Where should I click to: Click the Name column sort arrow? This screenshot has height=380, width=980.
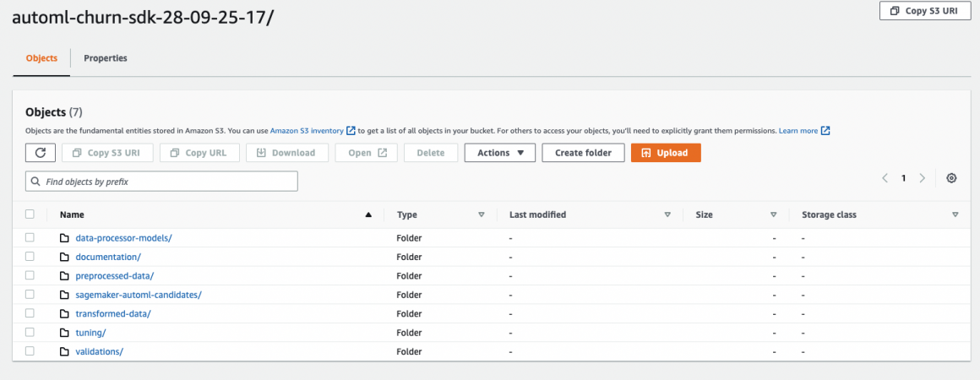pyautogui.click(x=368, y=215)
